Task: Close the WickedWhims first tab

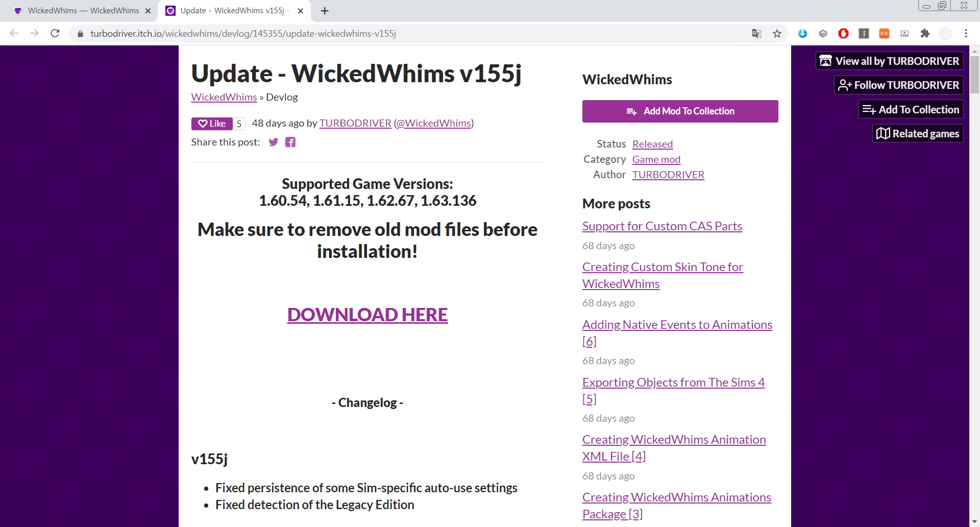Action: (x=148, y=11)
